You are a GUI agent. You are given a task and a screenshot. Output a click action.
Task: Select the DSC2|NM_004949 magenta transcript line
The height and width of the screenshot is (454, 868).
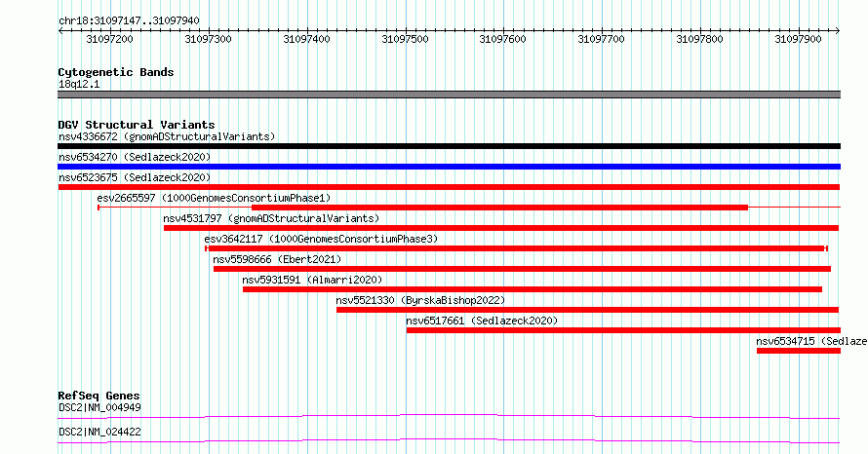[449, 416]
